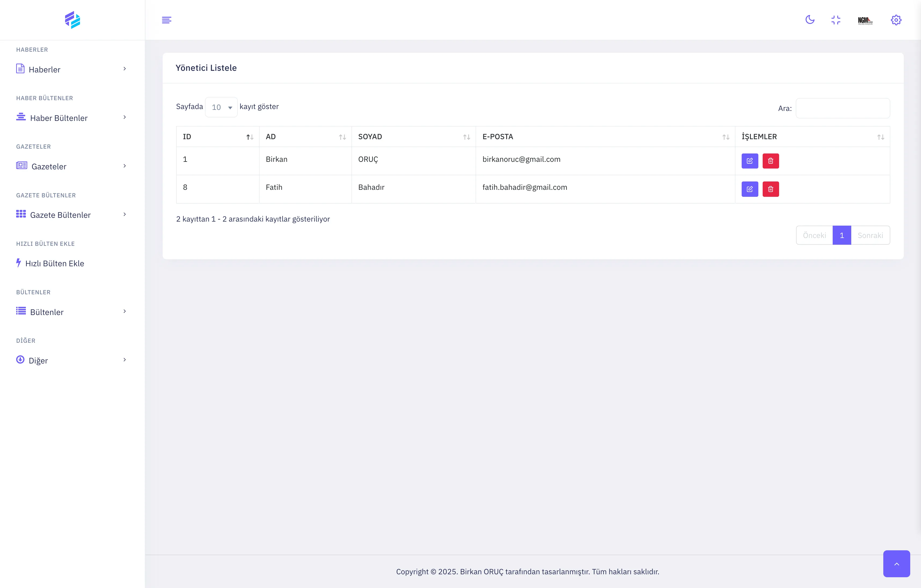
Task: Expand the Haberler sidebar menu
Action: pos(72,69)
